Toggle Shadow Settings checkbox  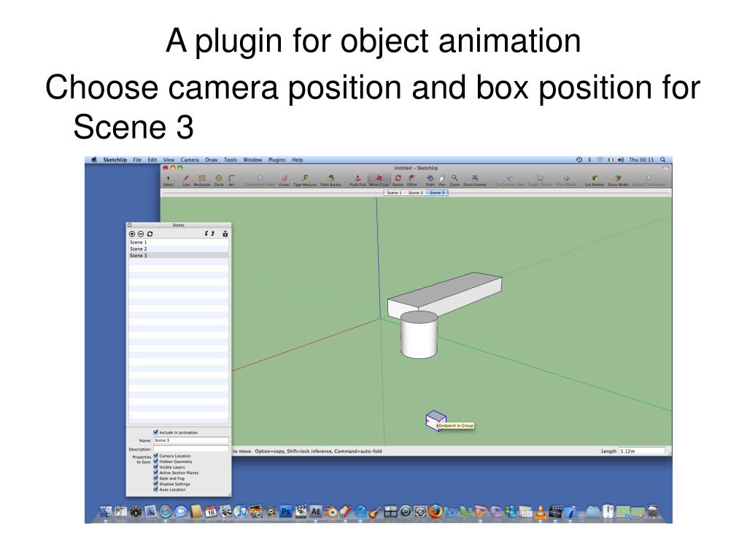point(156,484)
